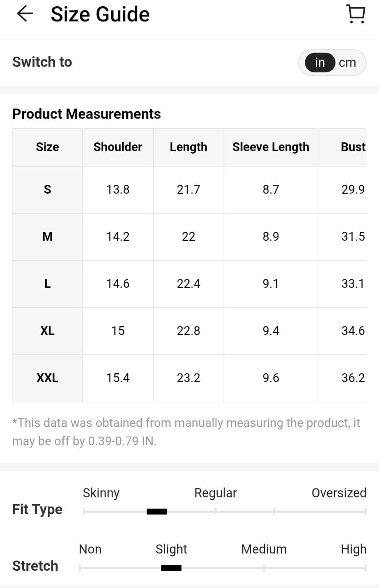
Task: Tap the XXL bust value 36.2
Action: point(353,378)
